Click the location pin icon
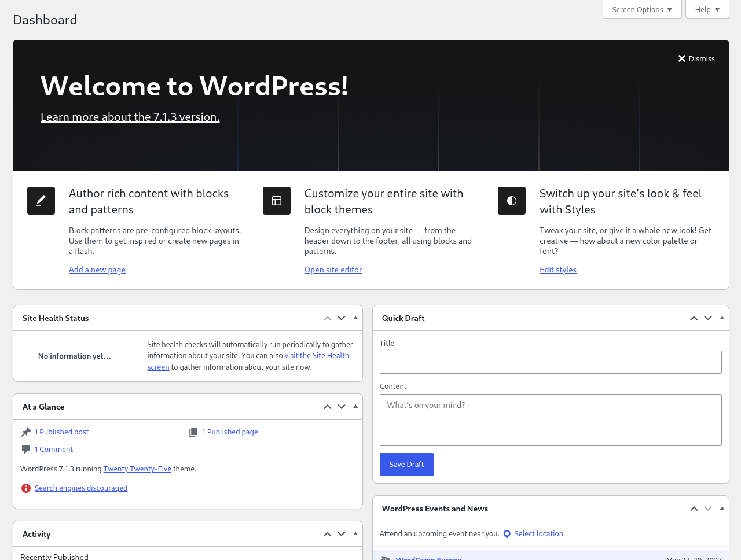The height and width of the screenshot is (560, 741). (507, 534)
